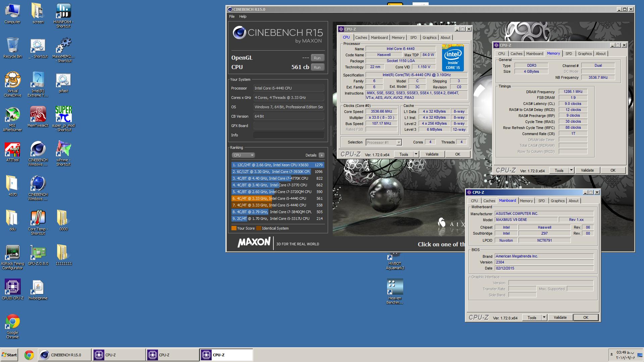Select i5-3317U ranking row
644x362 pixels.
[x=278, y=219]
